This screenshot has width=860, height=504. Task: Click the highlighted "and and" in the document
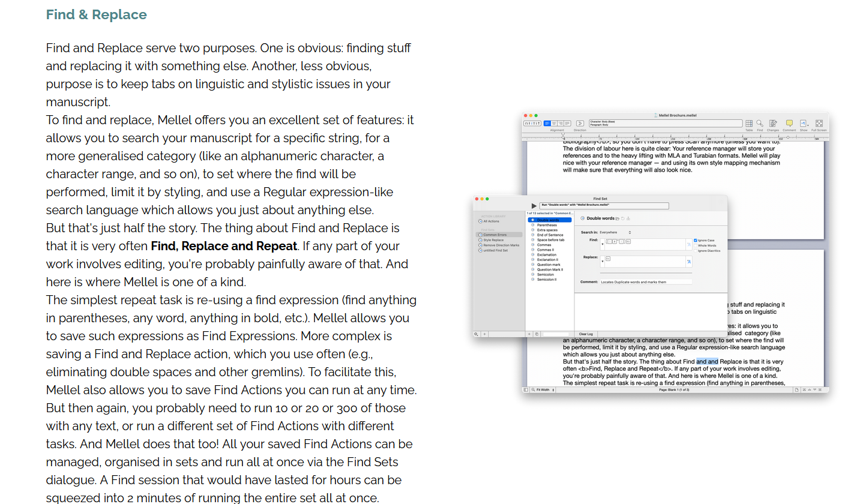click(x=707, y=362)
